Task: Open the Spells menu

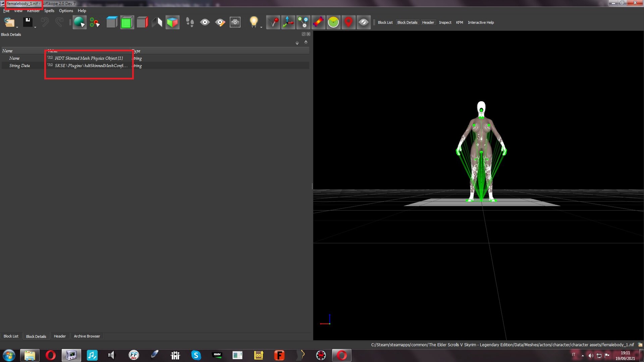Action: click(x=49, y=11)
